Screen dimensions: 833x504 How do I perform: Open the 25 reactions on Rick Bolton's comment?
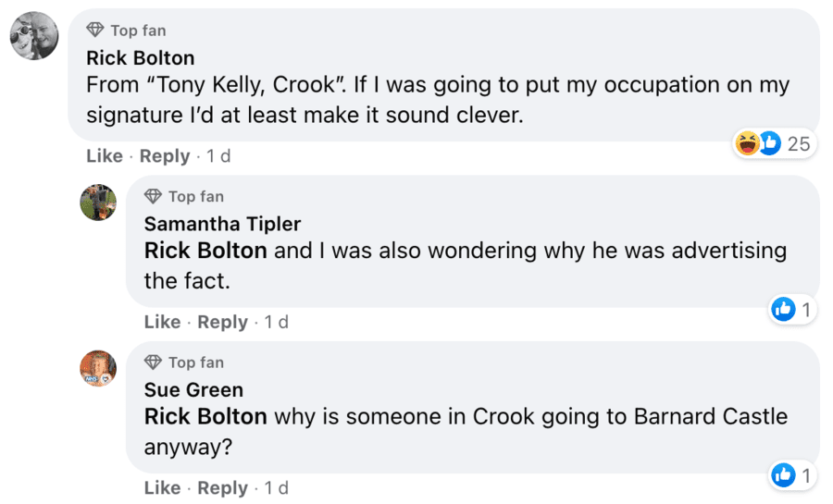coord(773,143)
